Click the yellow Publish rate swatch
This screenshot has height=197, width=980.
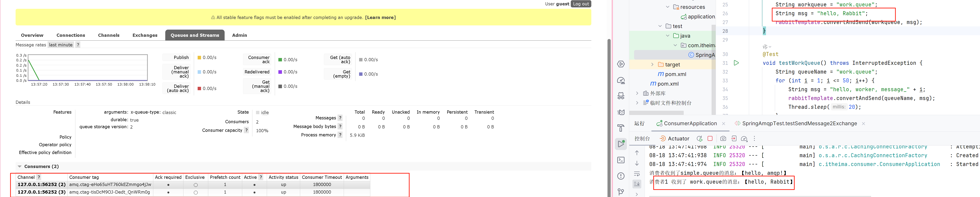coord(199,58)
